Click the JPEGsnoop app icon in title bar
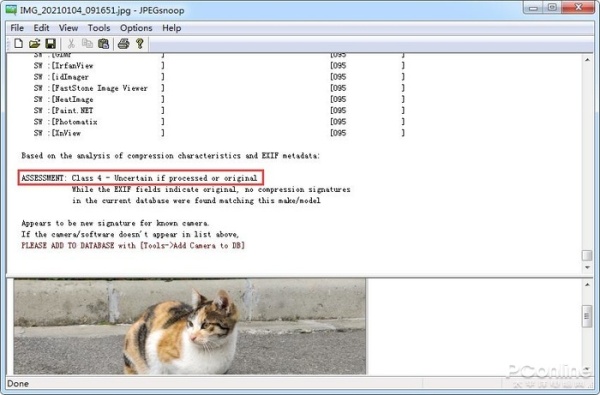600x395 pixels. 11,10
